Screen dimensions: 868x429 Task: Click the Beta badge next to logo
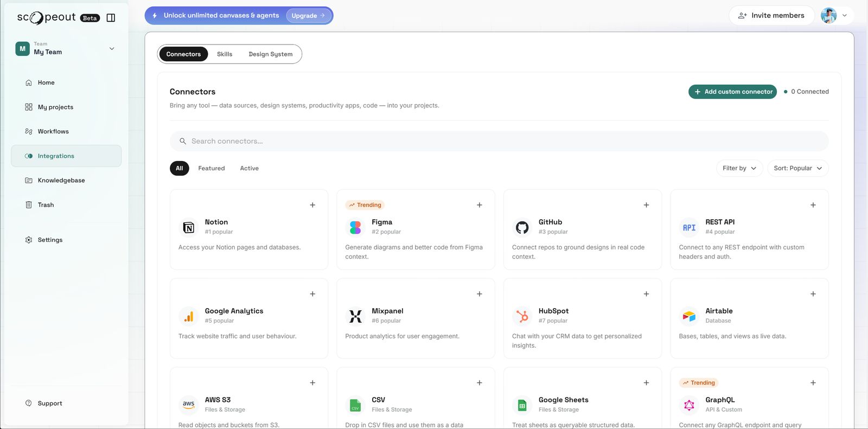[90, 18]
